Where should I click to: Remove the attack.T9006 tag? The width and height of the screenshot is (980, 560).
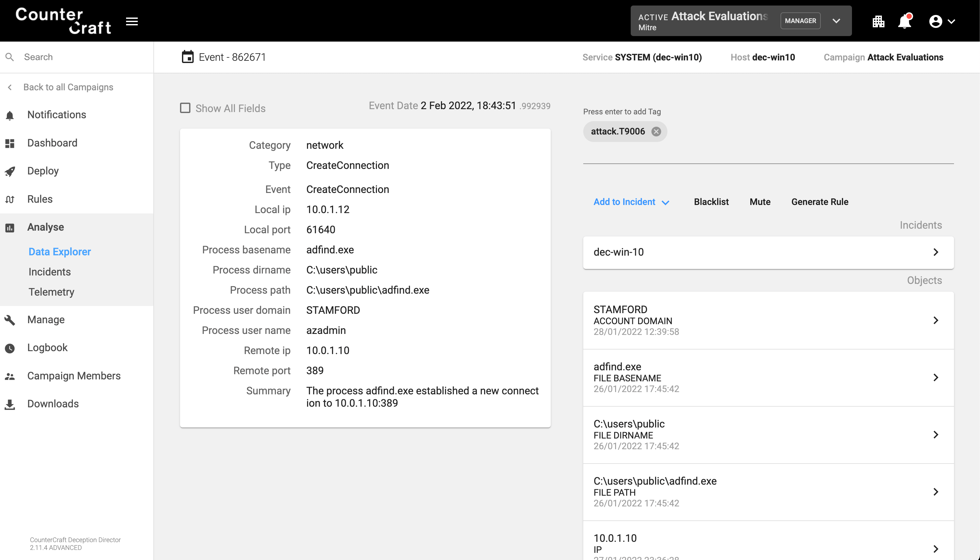point(656,132)
